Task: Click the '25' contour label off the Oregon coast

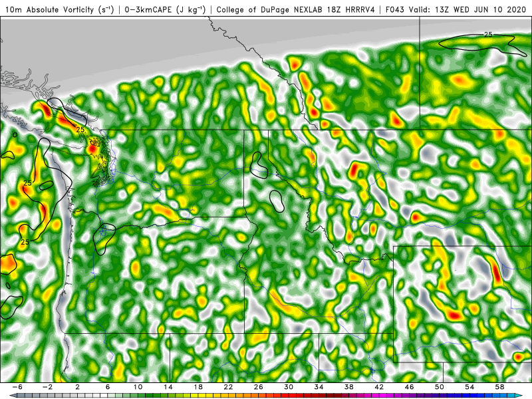Action: point(25,242)
